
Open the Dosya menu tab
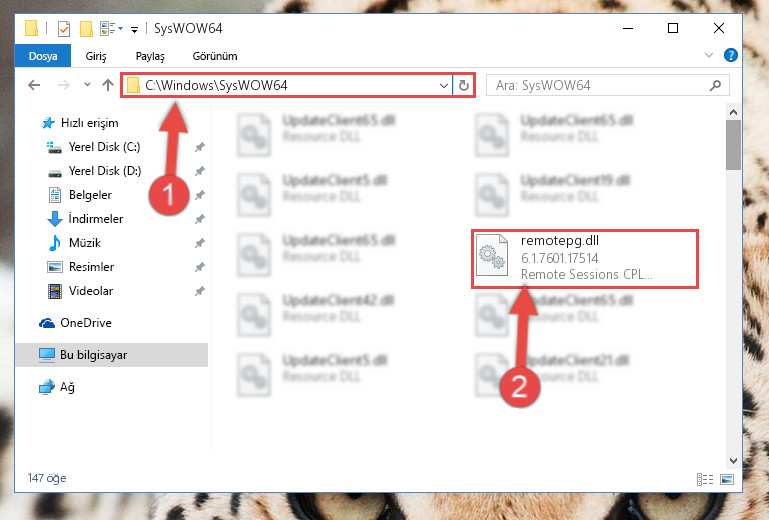coord(43,56)
